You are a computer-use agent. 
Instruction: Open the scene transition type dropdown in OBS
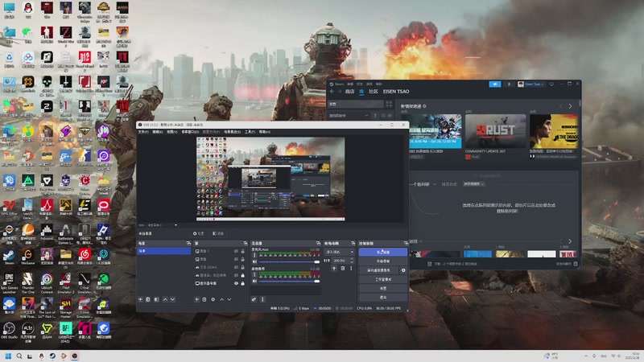(x=339, y=252)
